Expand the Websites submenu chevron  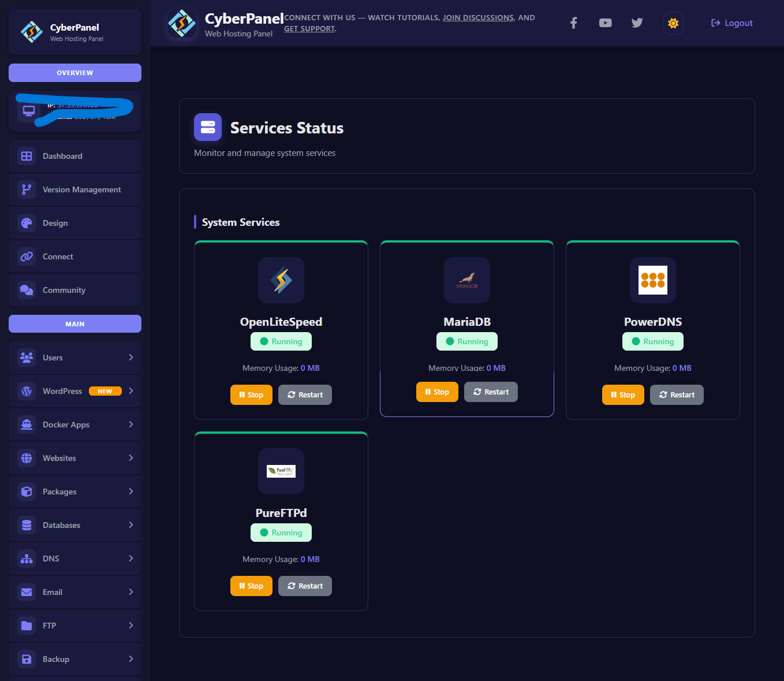tap(131, 458)
